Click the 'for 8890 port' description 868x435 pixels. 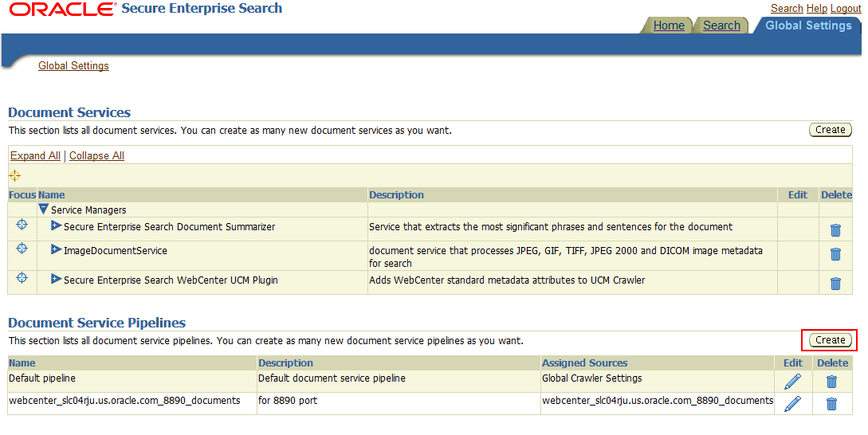pyautogui.click(x=288, y=400)
